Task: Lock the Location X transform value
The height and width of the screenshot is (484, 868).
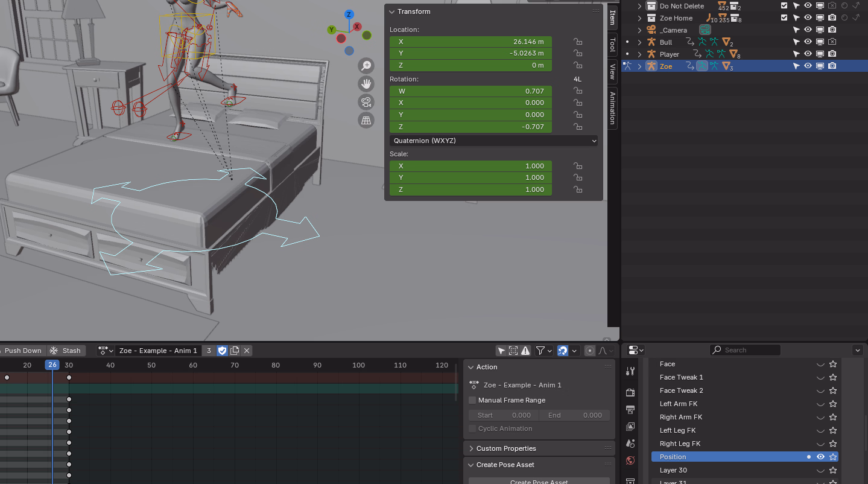Action: tap(577, 42)
